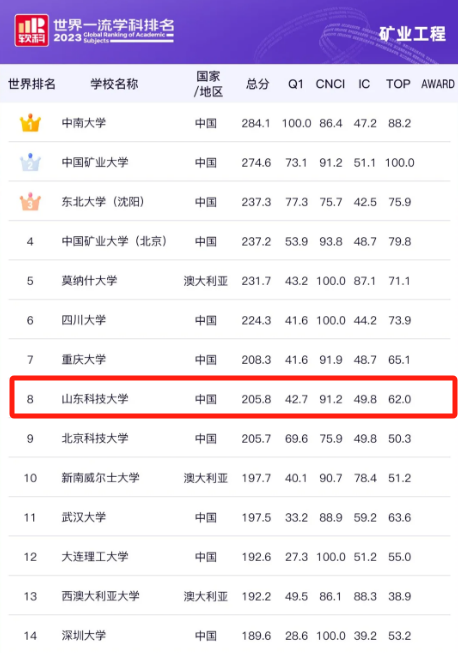Click the 世界一流学科排名 2023 banner title
Image resolution: width=458 pixels, height=653 pixels.
pyautogui.click(x=114, y=30)
